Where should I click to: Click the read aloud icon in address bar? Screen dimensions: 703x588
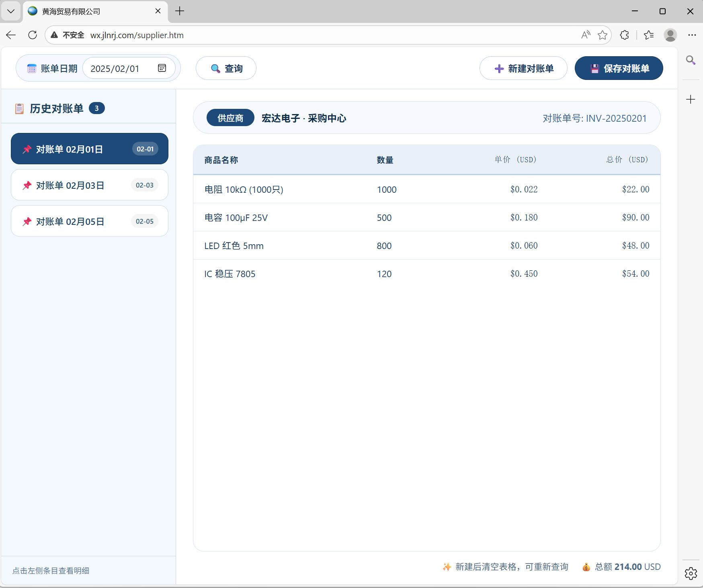coord(586,35)
